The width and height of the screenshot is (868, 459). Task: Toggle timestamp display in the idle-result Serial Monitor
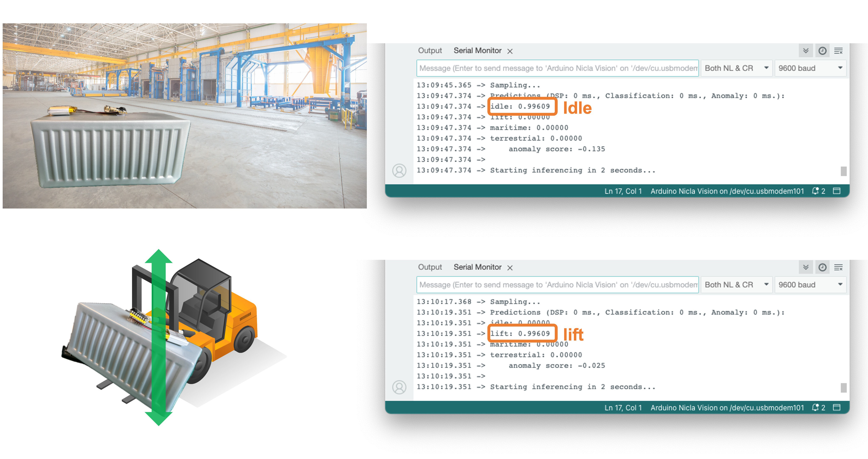tap(822, 51)
